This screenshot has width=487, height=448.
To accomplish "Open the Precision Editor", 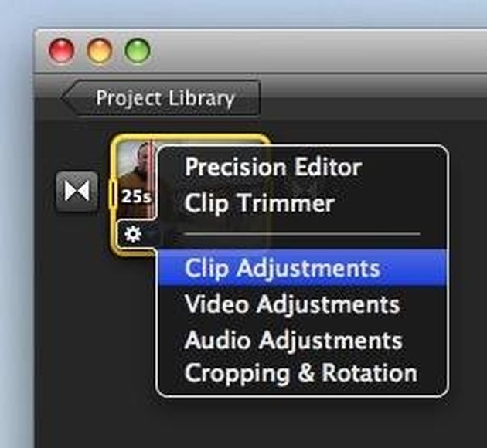I will pyautogui.click(x=273, y=168).
